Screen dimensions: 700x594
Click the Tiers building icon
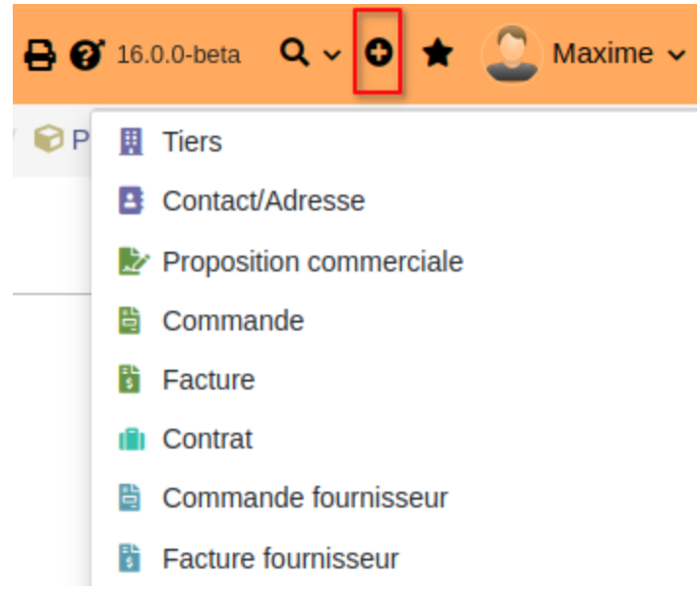point(131,142)
